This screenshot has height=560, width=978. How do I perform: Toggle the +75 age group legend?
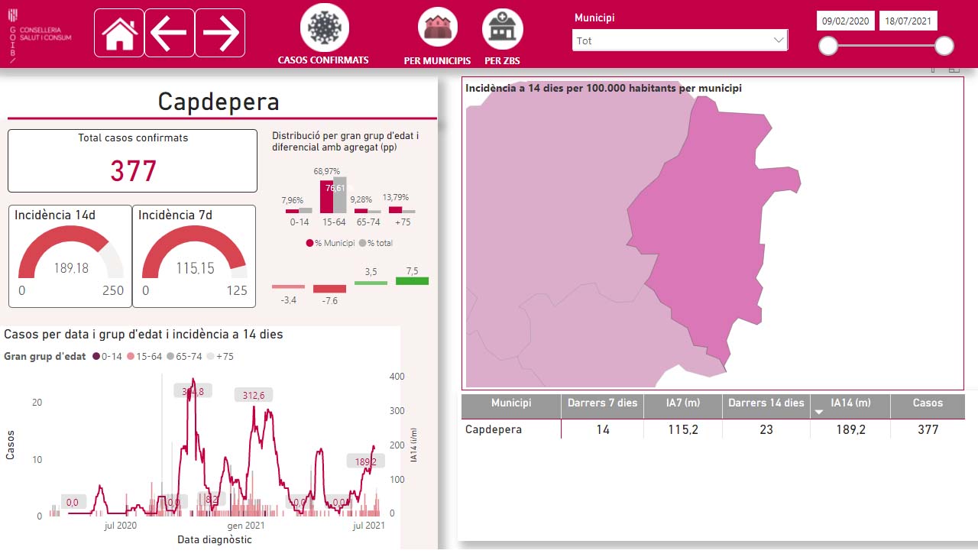pyautogui.click(x=220, y=356)
